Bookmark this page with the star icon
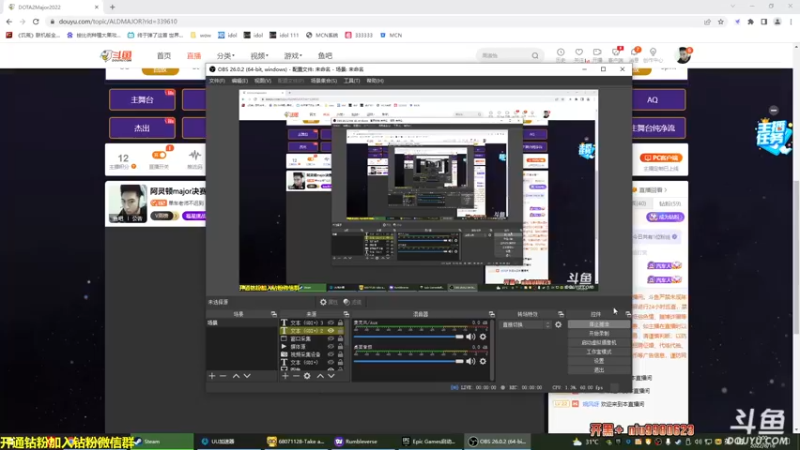This screenshot has width=800, height=450. (720, 21)
